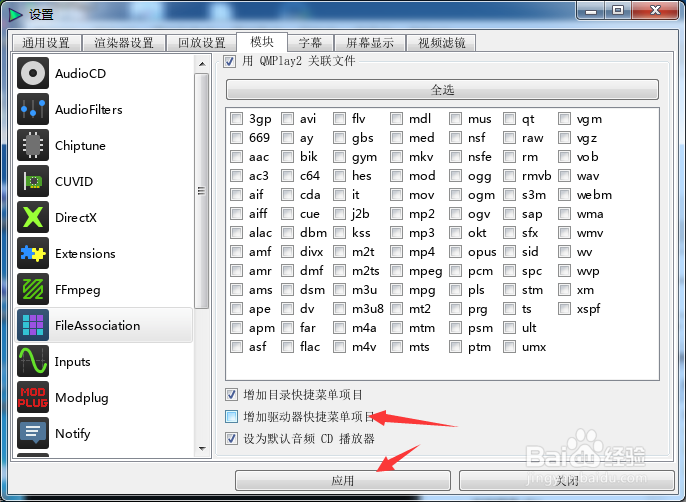Check the flv file type box
The height and width of the screenshot is (502, 686).
(340, 119)
